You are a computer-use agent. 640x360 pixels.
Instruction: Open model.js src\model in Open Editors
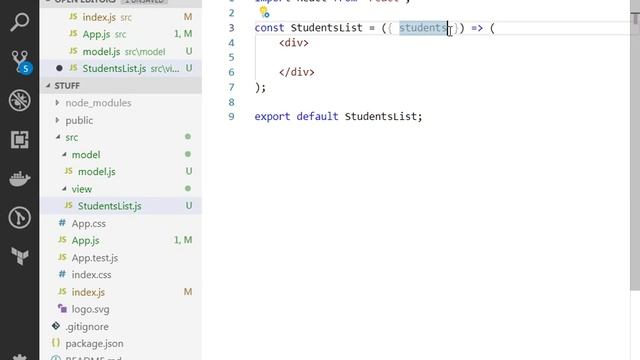[121, 51]
